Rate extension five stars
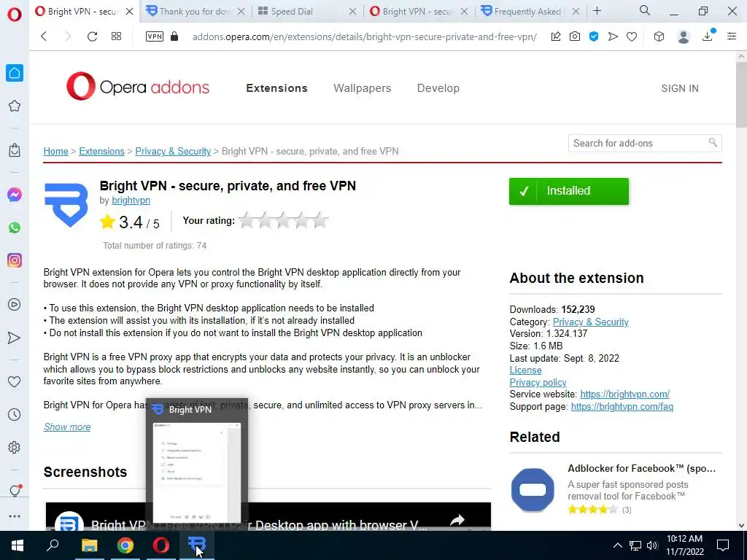 point(320,220)
